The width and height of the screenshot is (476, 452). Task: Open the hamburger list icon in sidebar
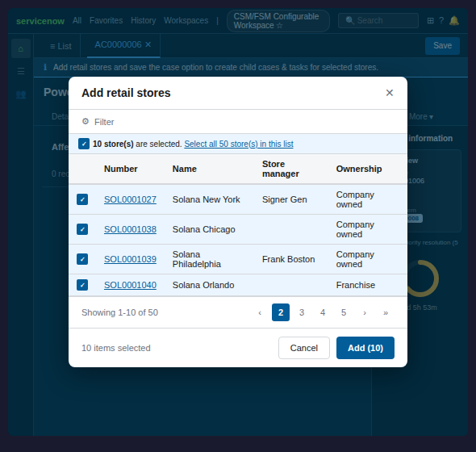[x=21, y=71]
